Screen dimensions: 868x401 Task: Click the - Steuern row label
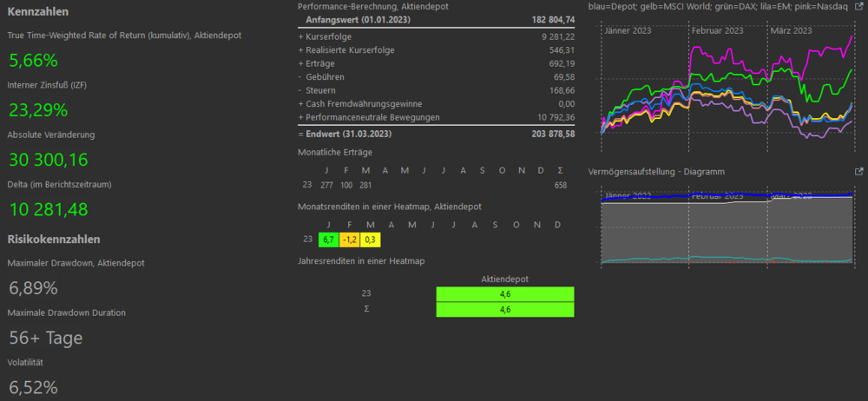[x=317, y=90]
